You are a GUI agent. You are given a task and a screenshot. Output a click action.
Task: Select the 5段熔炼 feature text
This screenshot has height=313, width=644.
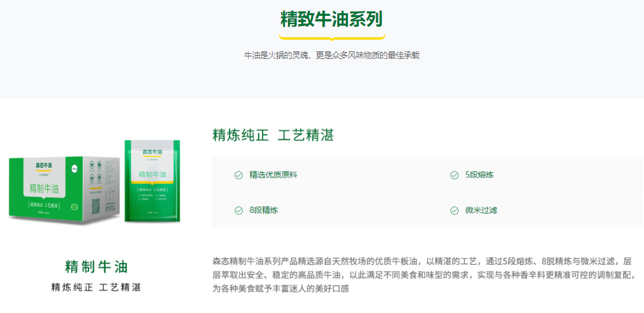pyautogui.click(x=480, y=176)
